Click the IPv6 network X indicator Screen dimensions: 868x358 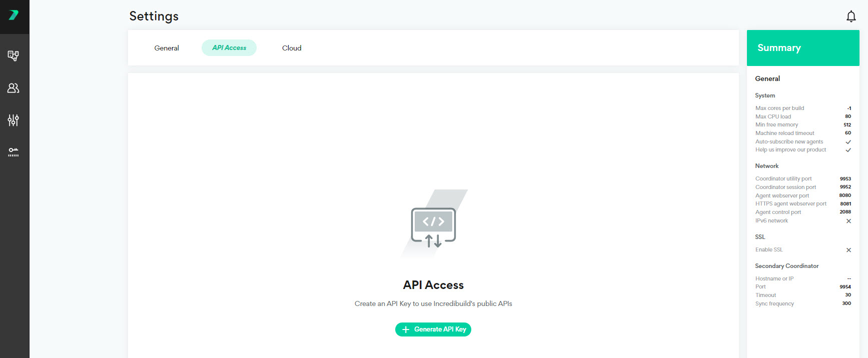[x=848, y=221]
